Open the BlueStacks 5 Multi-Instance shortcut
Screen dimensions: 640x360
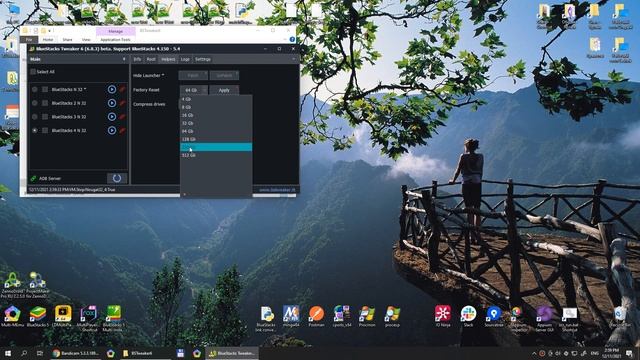[113, 319]
